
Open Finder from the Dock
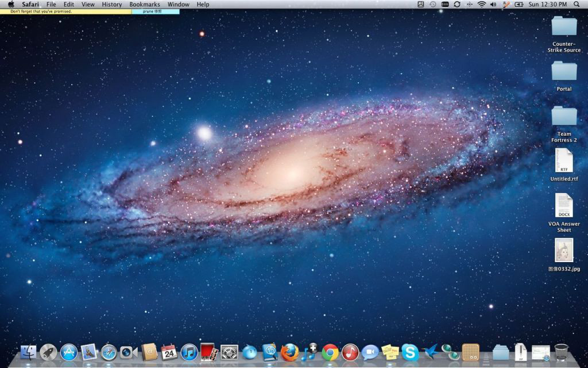pyautogui.click(x=28, y=352)
